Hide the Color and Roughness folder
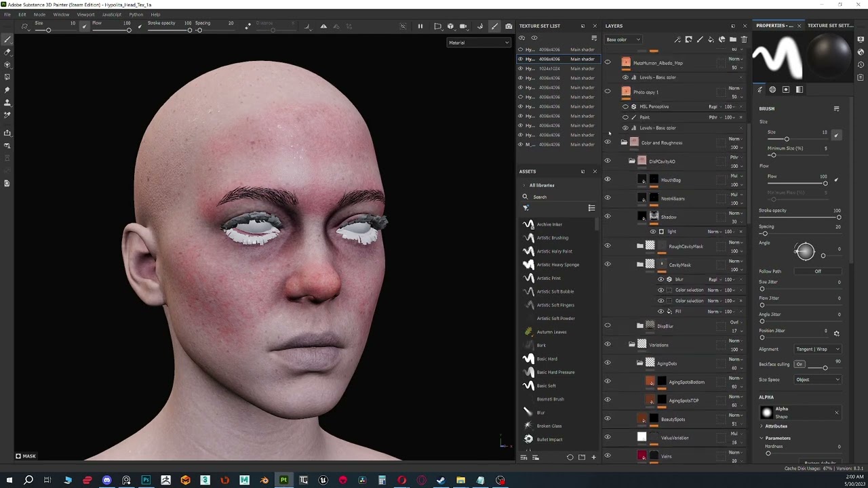Viewport: 868px width, 488px height. (x=608, y=142)
